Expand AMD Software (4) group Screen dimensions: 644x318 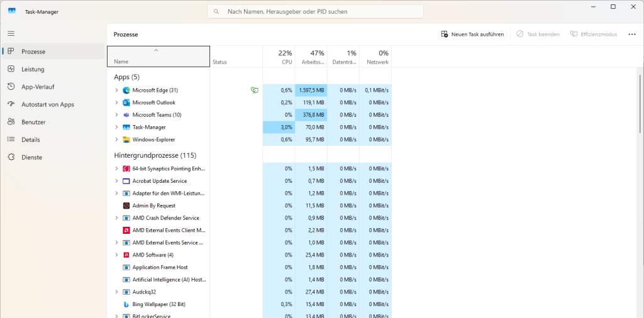(116, 255)
